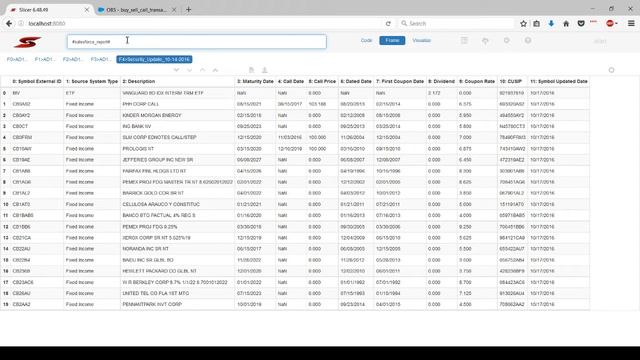Open the red Adblock extension icon
This screenshot has width=640, height=360.
click(610, 24)
